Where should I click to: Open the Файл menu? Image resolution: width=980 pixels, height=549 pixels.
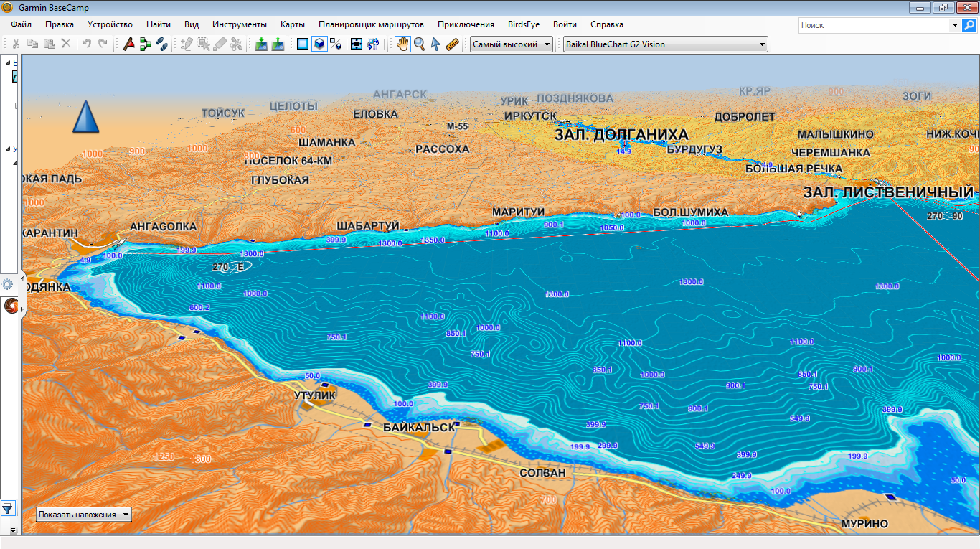point(22,24)
